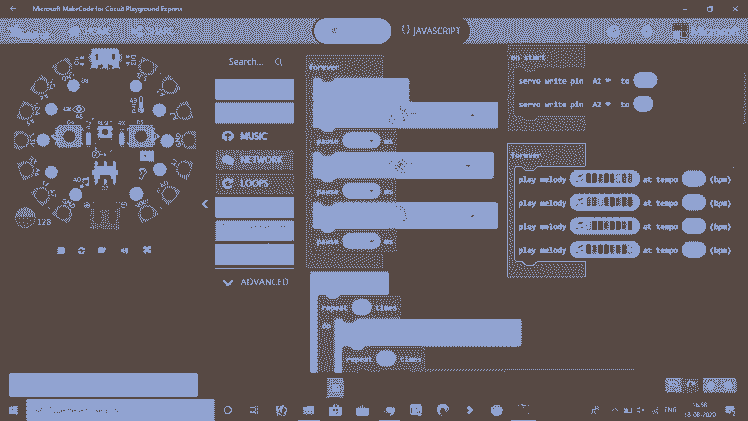748x421 pixels.
Task: Open second play melody editor
Action: click(604, 202)
